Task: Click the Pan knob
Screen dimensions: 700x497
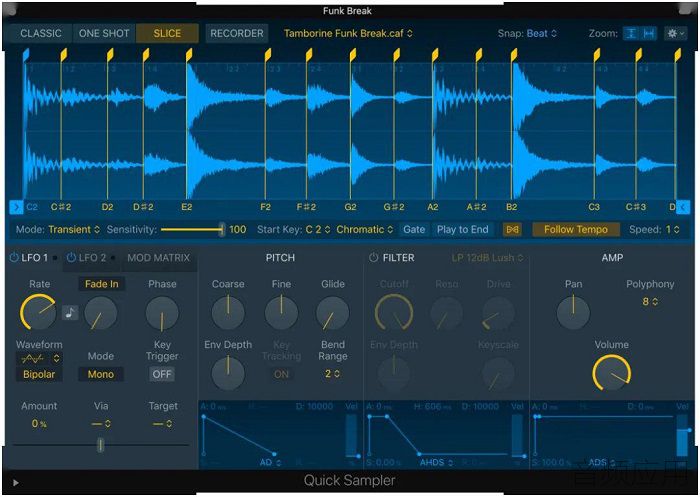Action: point(573,312)
